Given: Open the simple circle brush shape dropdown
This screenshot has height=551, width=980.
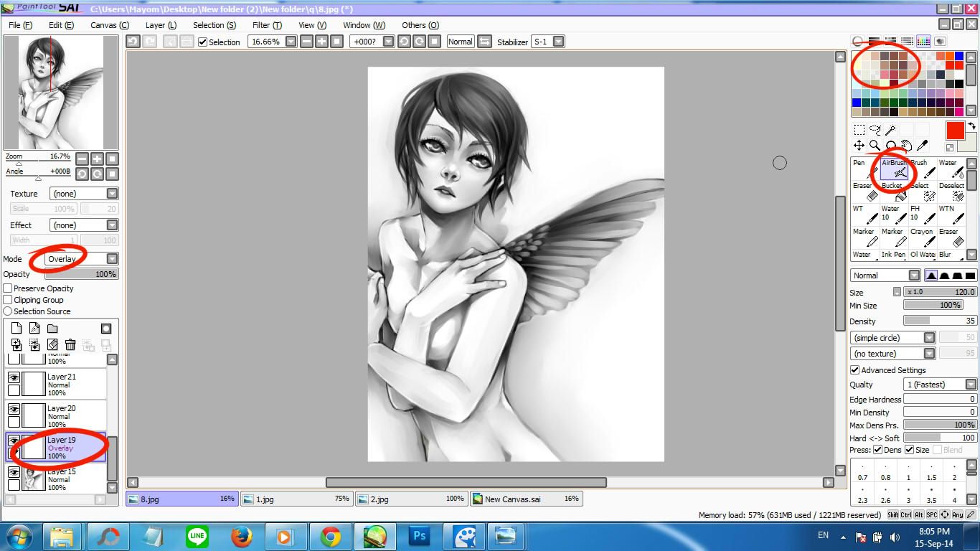Looking at the screenshot, I should pyautogui.click(x=893, y=338).
